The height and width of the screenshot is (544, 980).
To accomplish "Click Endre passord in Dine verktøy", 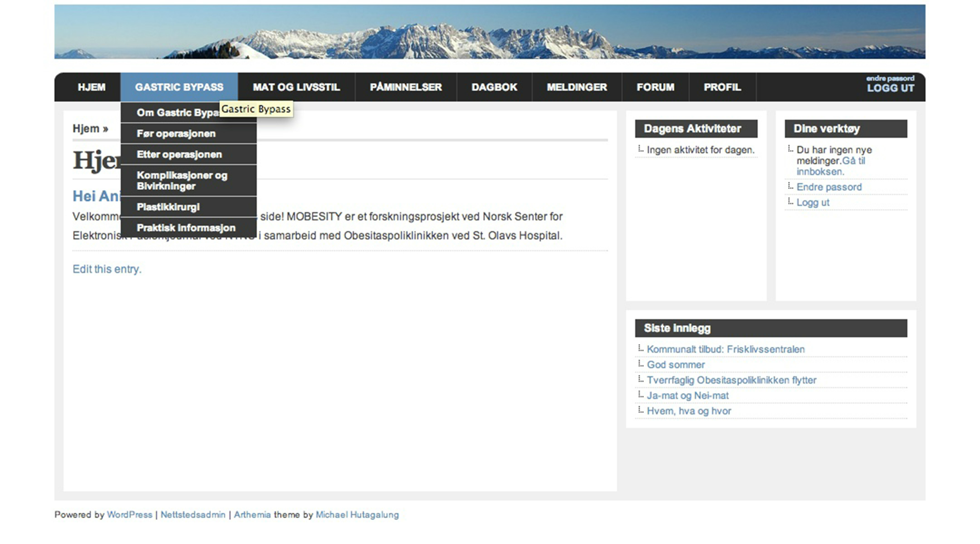I will [x=829, y=187].
